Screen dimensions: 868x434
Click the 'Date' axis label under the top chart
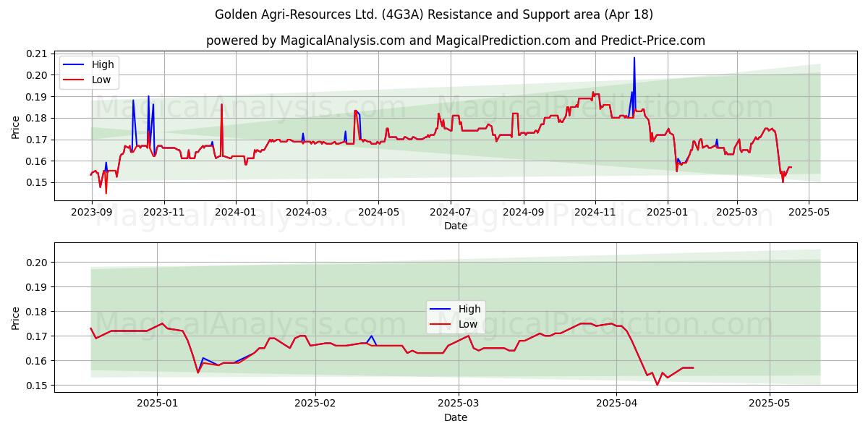(x=456, y=226)
